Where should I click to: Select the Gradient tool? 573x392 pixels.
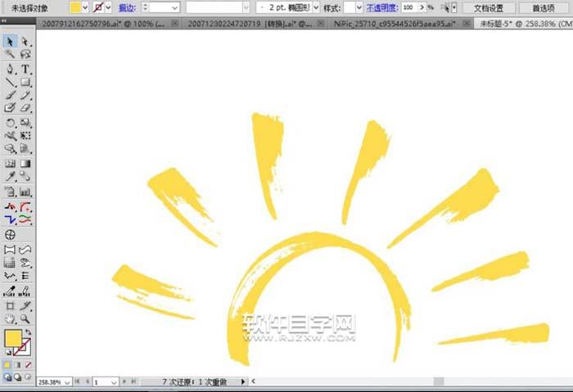[25, 164]
